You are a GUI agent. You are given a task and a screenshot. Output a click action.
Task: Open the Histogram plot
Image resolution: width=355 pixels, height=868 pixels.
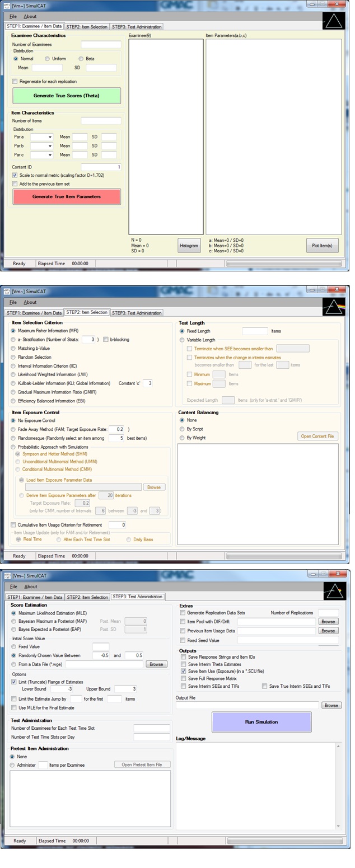189,246
